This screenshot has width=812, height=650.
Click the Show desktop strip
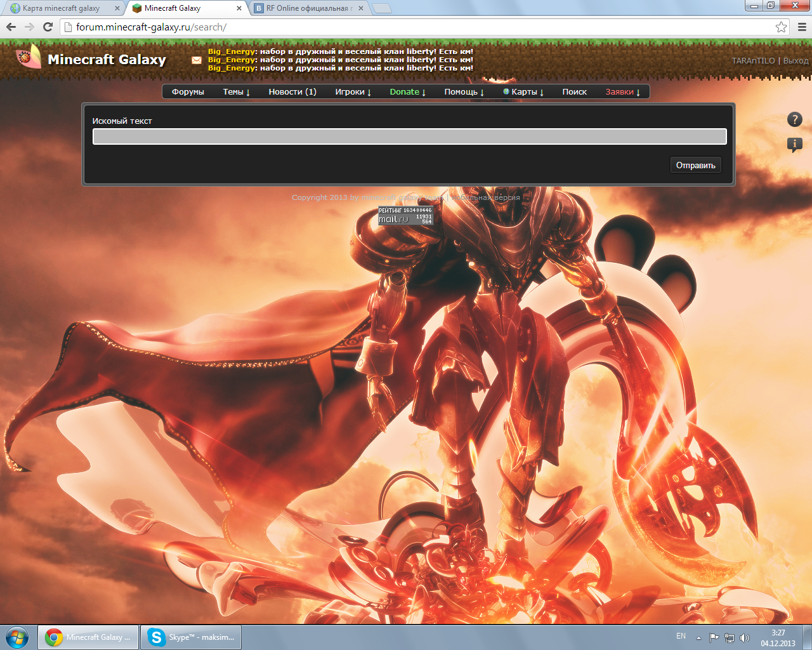pyautogui.click(x=807, y=637)
